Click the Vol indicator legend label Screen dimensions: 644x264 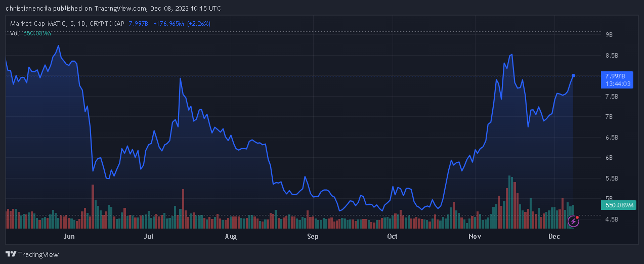[15, 33]
